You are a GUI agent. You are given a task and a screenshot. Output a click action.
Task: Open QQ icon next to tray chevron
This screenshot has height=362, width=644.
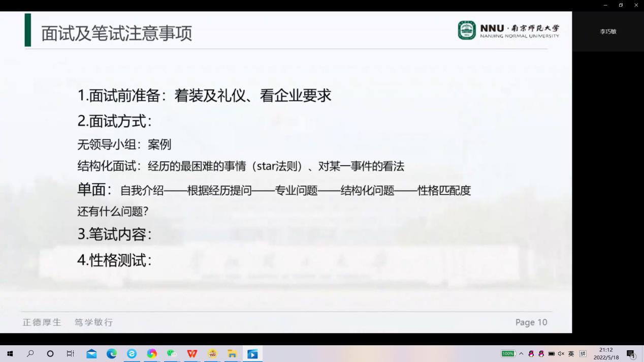point(531,354)
